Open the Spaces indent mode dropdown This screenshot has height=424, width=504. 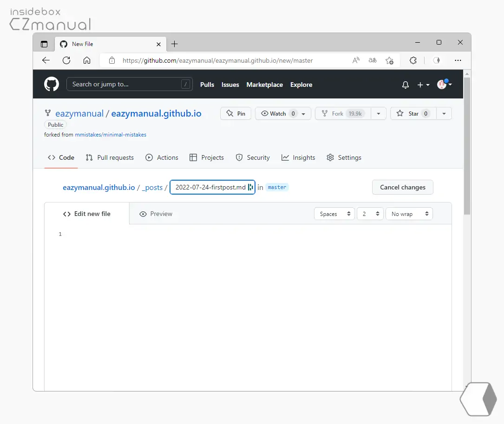tap(334, 214)
